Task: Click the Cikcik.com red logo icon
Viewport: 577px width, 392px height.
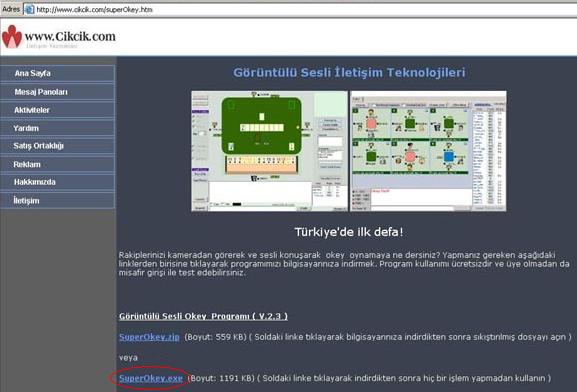Action: [x=12, y=36]
